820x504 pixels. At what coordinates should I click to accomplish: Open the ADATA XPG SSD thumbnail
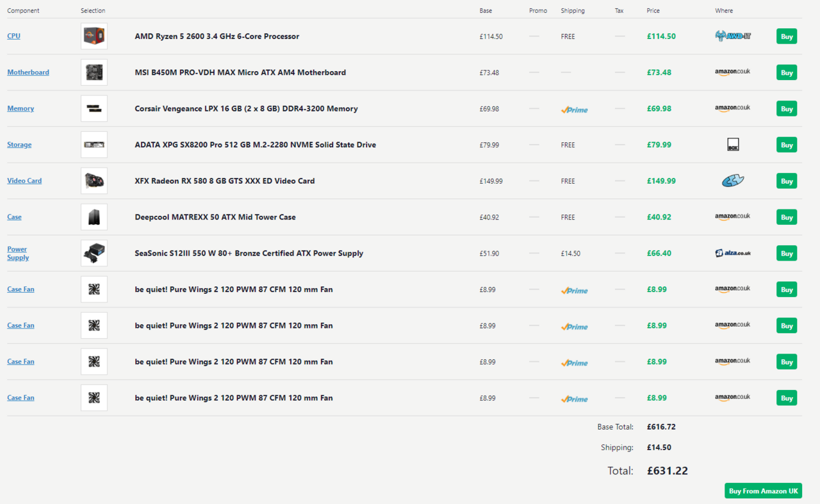94,145
